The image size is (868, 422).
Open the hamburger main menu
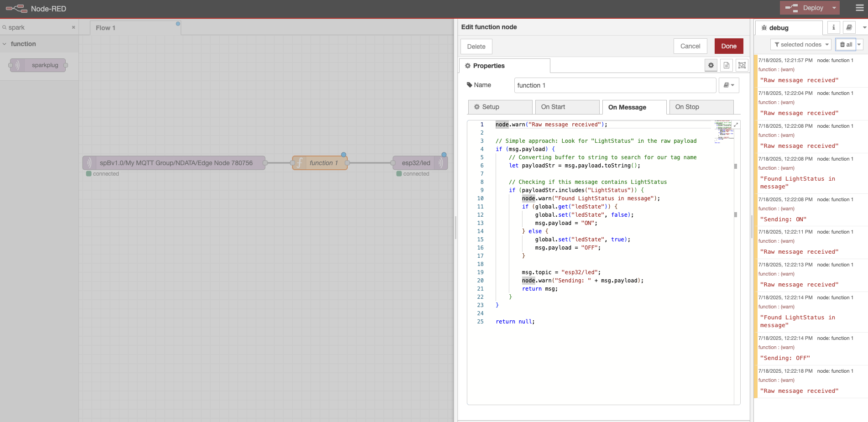click(859, 8)
